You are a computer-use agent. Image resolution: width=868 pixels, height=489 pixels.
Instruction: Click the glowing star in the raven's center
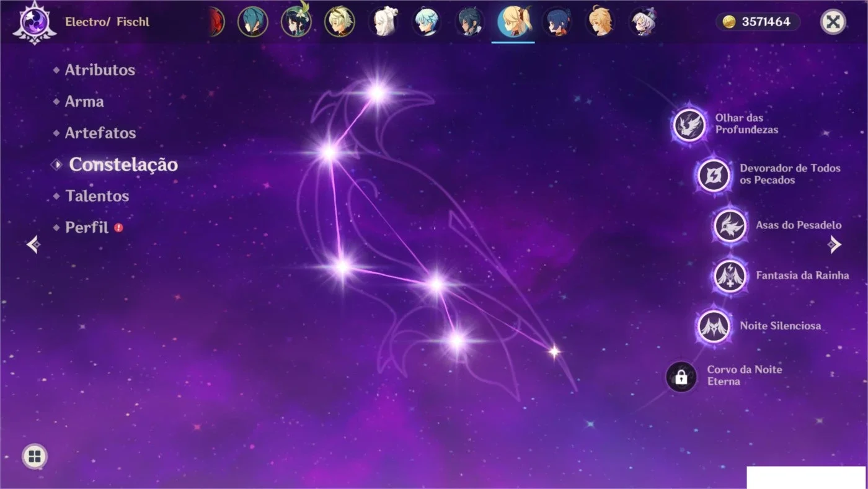[x=436, y=284]
